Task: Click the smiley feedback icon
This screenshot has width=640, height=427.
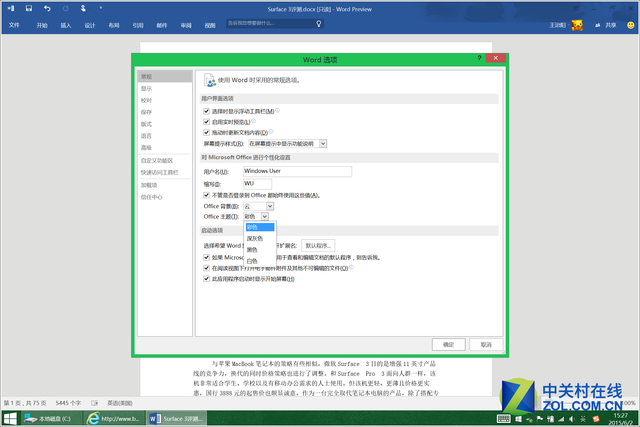Action: (x=631, y=25)
